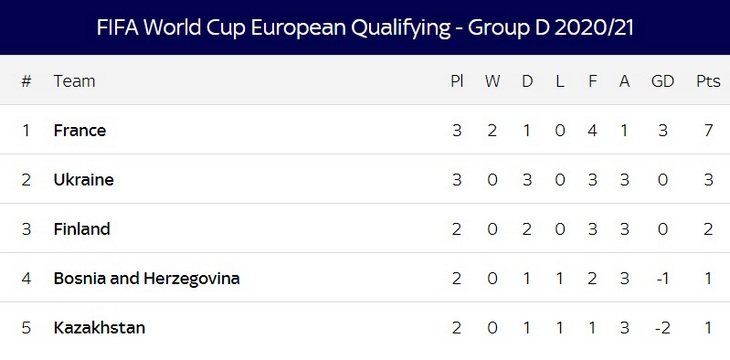Click the F column header
The height and width of the screenshot is (360, 730).
click(592, 81)
